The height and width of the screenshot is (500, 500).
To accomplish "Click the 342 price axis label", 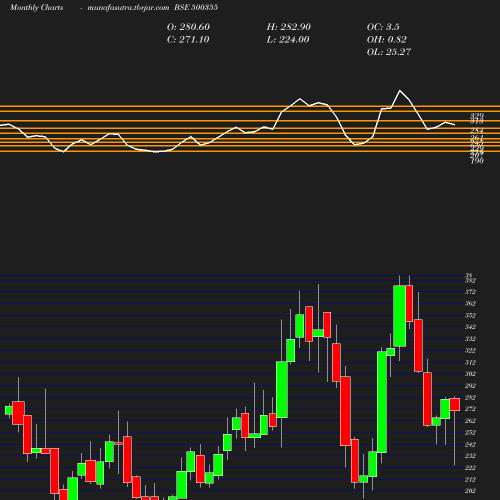I will pos(470,327).
